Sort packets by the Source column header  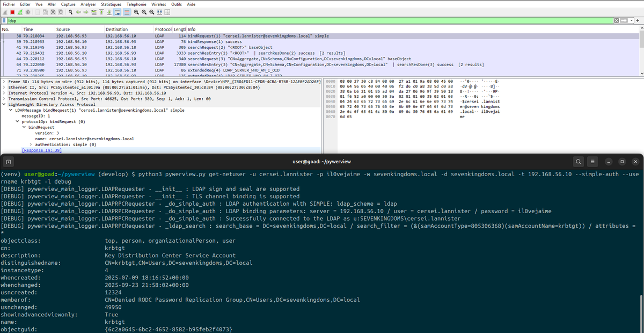click(x=79, y=29)
